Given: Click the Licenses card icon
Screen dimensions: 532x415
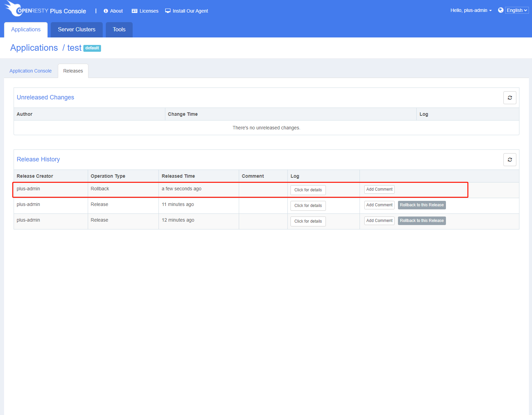Looking at the screenshot, I should tap(134, 11).
